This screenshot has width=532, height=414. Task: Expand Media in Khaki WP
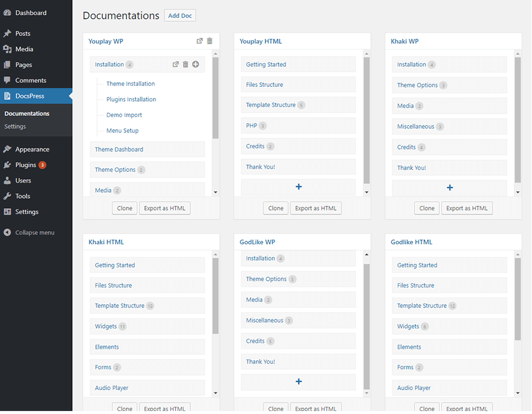(x=450, y=106)
